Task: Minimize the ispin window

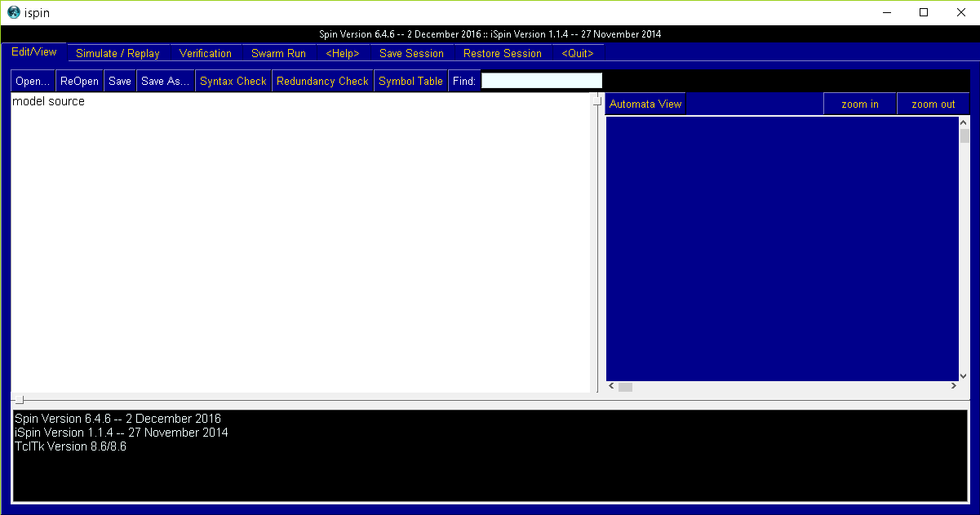Action: click(886, 12)
